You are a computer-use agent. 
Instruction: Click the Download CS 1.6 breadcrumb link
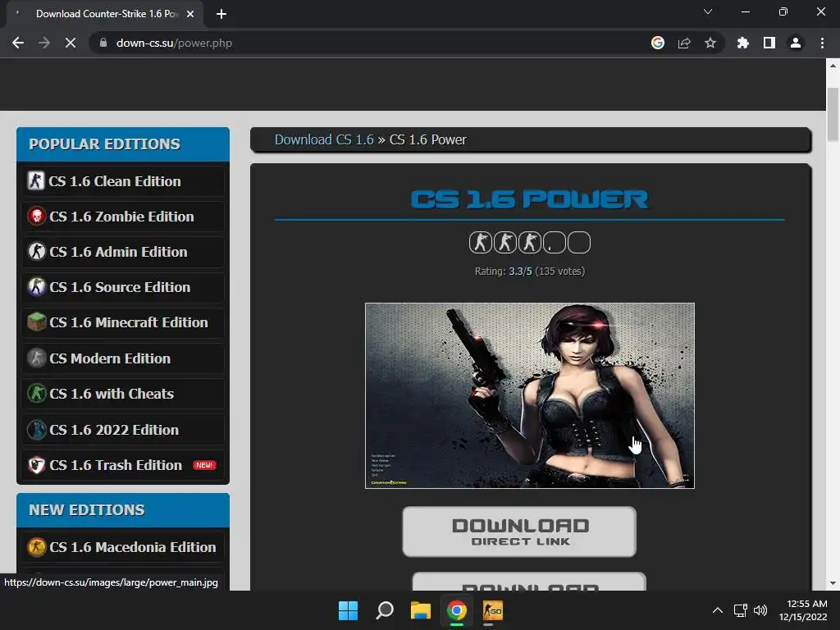(324, 139)
